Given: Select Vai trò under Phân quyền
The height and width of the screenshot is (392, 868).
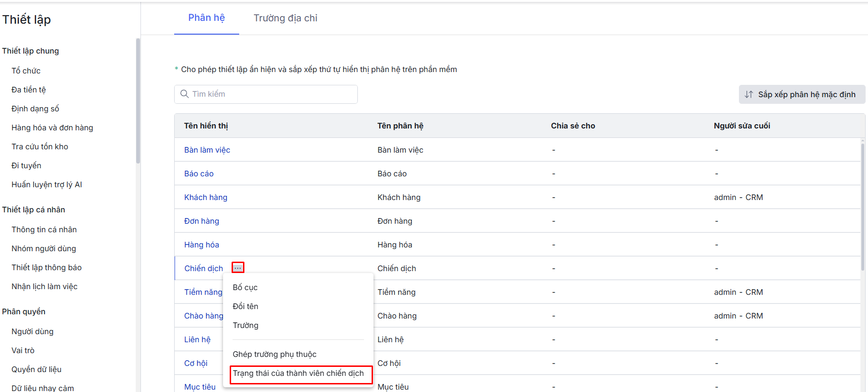Looking at the screenshot, I should (23, 350).
